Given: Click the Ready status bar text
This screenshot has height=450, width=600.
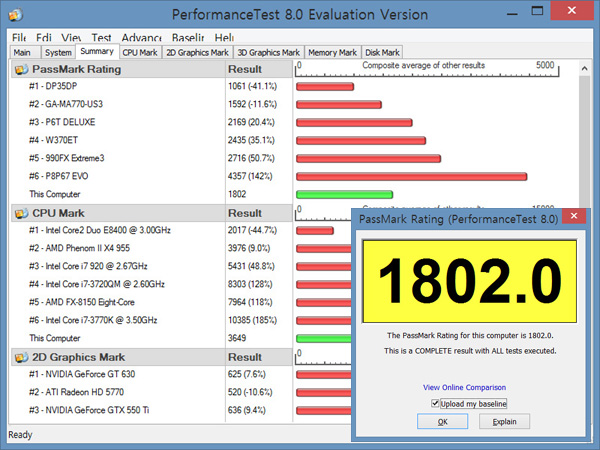Looking at the screenshot, I should click(x=20, y=435).
